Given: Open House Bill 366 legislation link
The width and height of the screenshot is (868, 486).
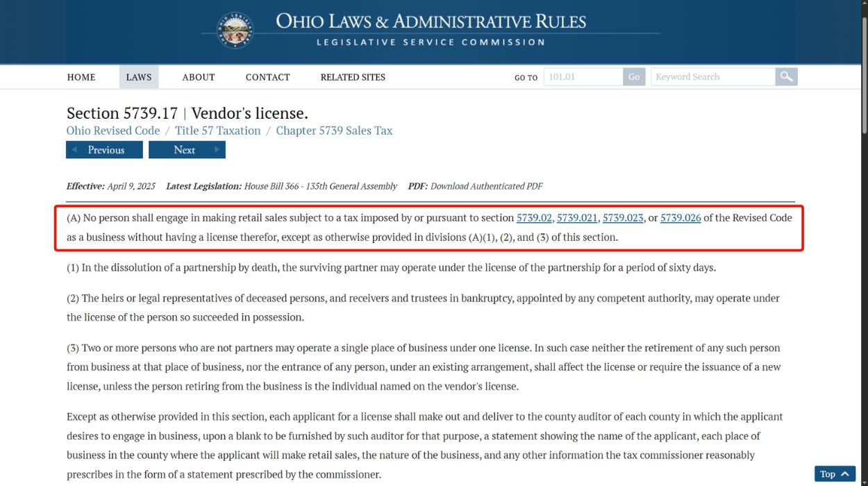Looking at the screenshot, I should 321,186.
